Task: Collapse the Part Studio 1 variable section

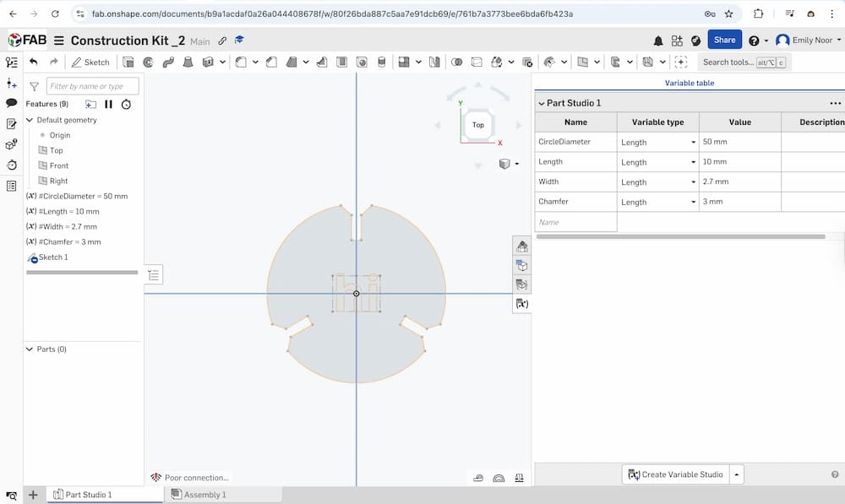Action: 542,103
